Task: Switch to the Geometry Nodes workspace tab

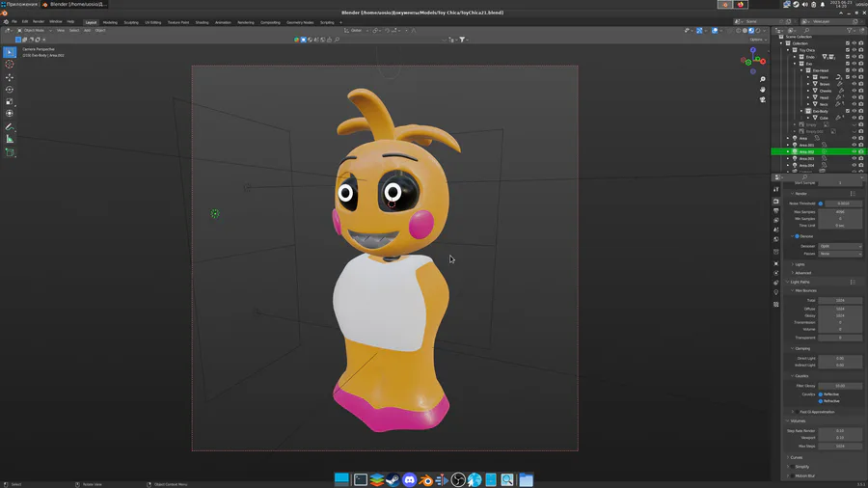Action: [x=300, y=23]
